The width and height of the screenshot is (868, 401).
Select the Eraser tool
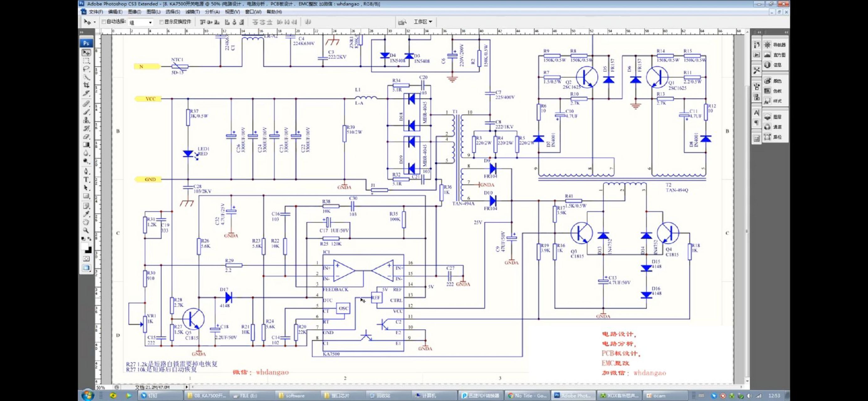click(x=86, y=137)
